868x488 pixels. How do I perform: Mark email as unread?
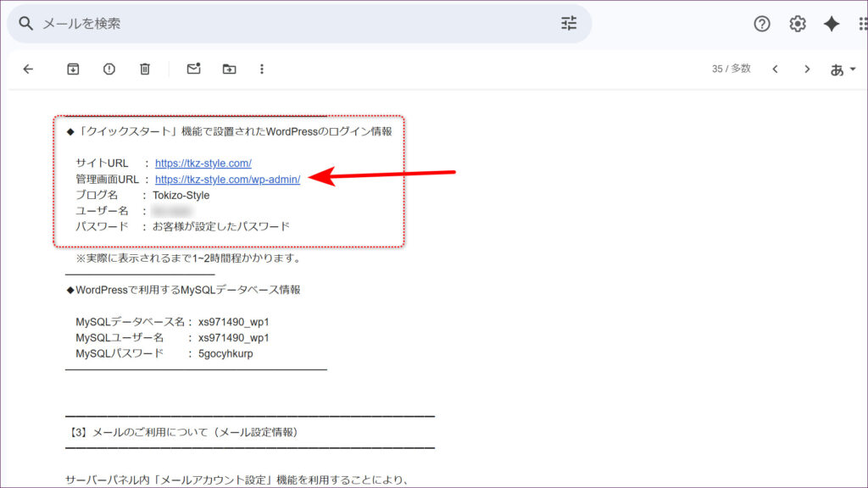193,69
